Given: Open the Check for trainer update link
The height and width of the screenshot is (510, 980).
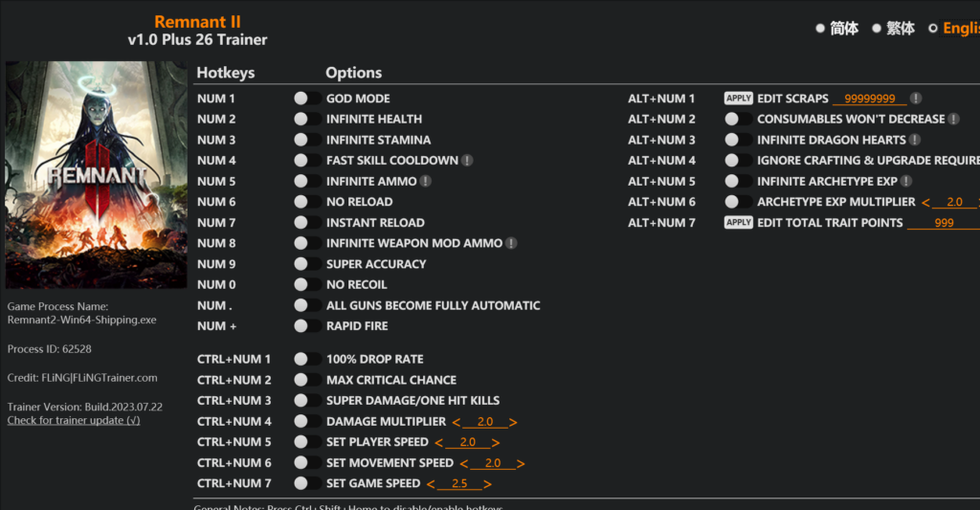Looking at the screenshot, I should point(74,420).
